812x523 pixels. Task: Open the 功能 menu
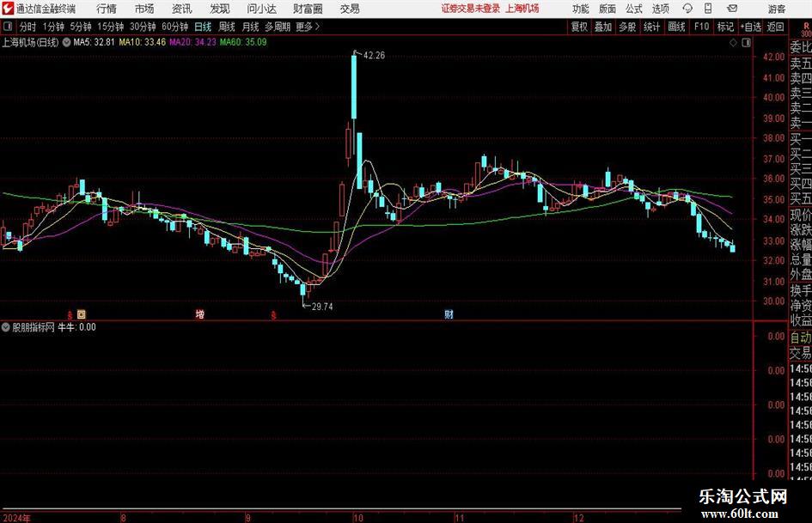(x=581, y=9)
